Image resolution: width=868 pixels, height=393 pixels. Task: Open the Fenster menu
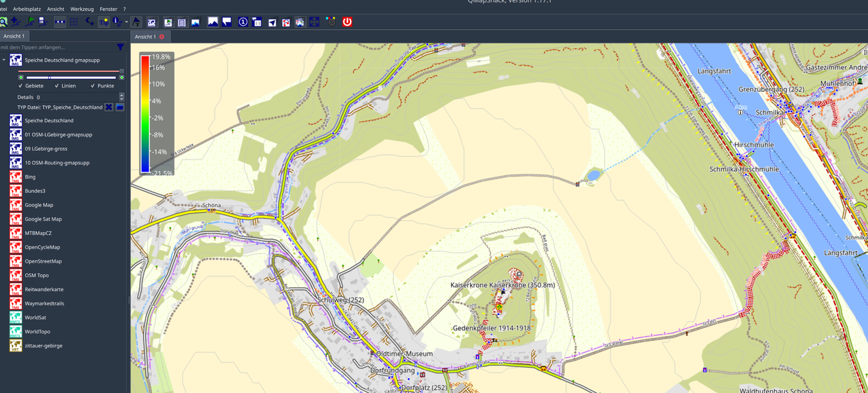[x=108, y=9]
